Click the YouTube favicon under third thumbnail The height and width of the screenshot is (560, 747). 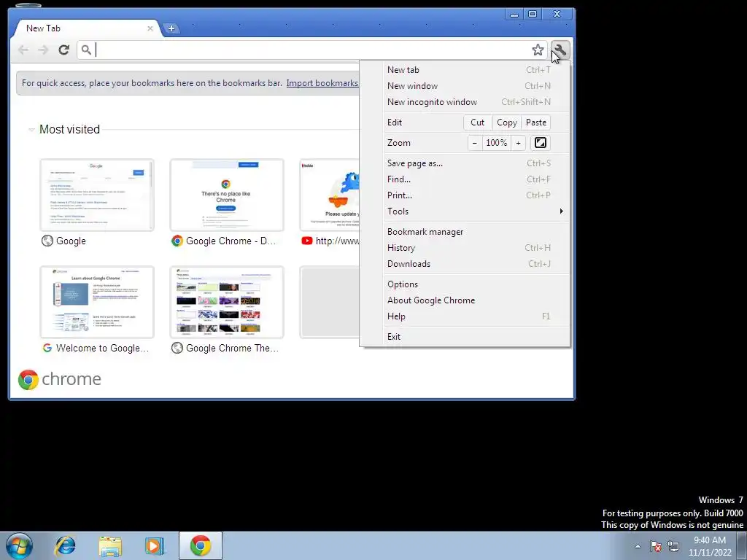click(307, 241)
